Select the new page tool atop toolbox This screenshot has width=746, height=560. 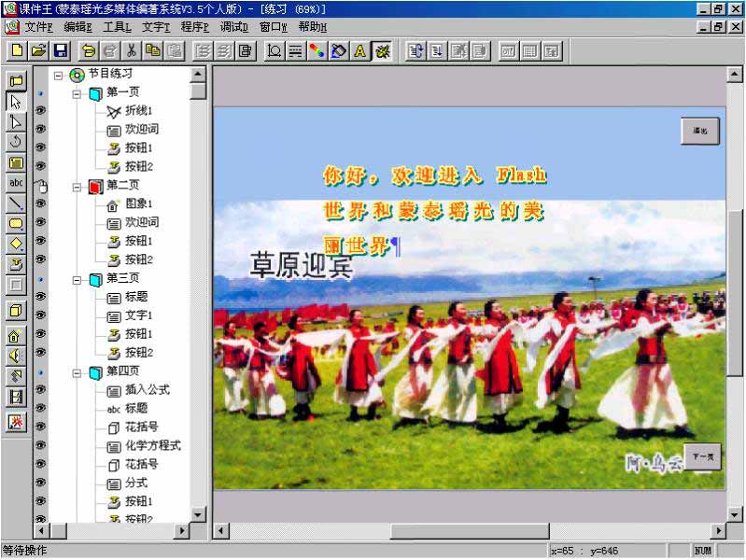(16, 81)
